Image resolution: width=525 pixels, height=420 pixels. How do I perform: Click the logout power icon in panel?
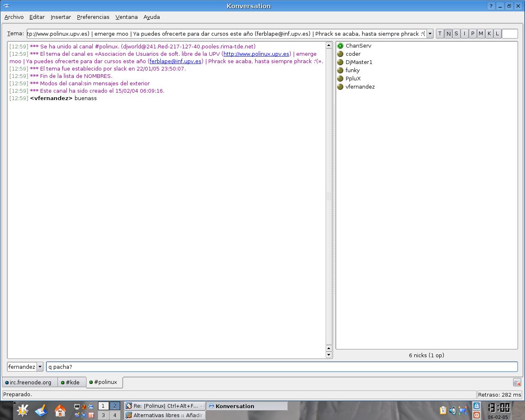(x=476, y=415)
